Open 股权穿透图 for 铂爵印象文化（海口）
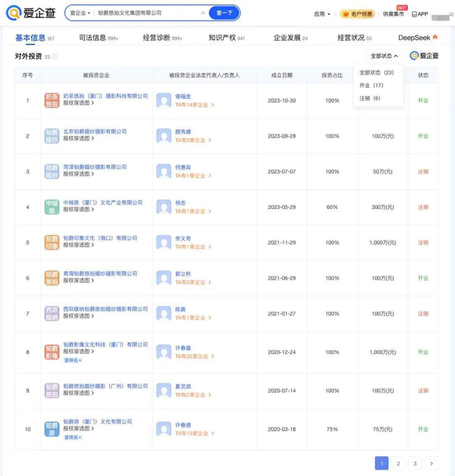The image size is (455, 476). pyautogui.click(x=79, y=245)
